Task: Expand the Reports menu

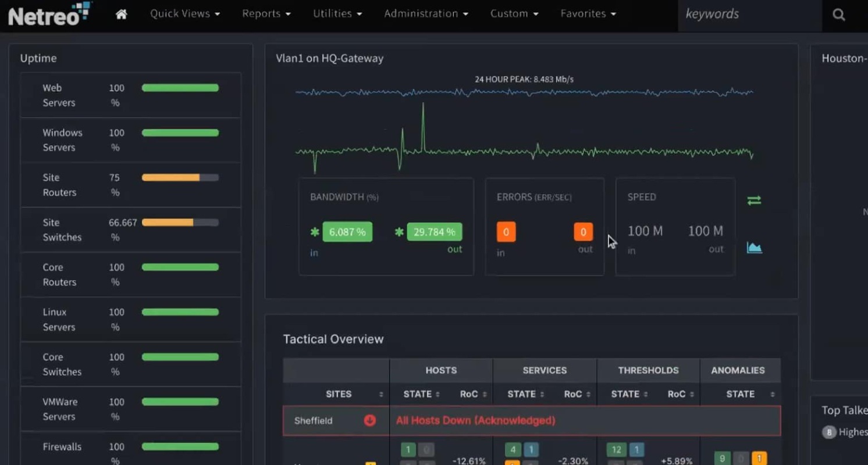Action: pos(266,13)
